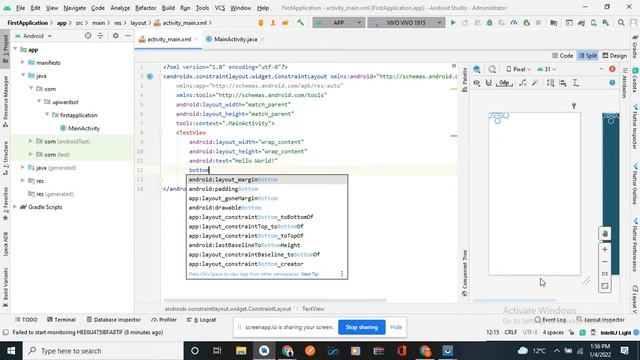Click the clear constraints icon

pyautogui.click(x=522, y=83)
